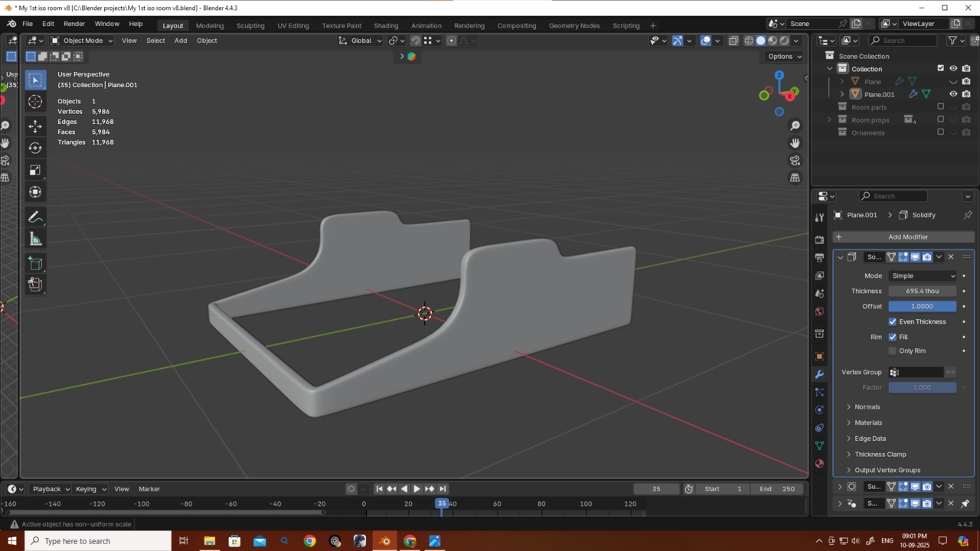Image resolution: width=980 pixels, height=551 pixels.
Task: Expand the Thickness Clamp section
Action: coord(880,454)
